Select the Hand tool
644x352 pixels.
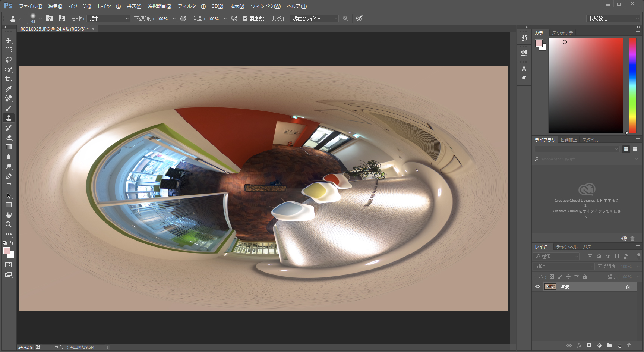click(9, 215)
